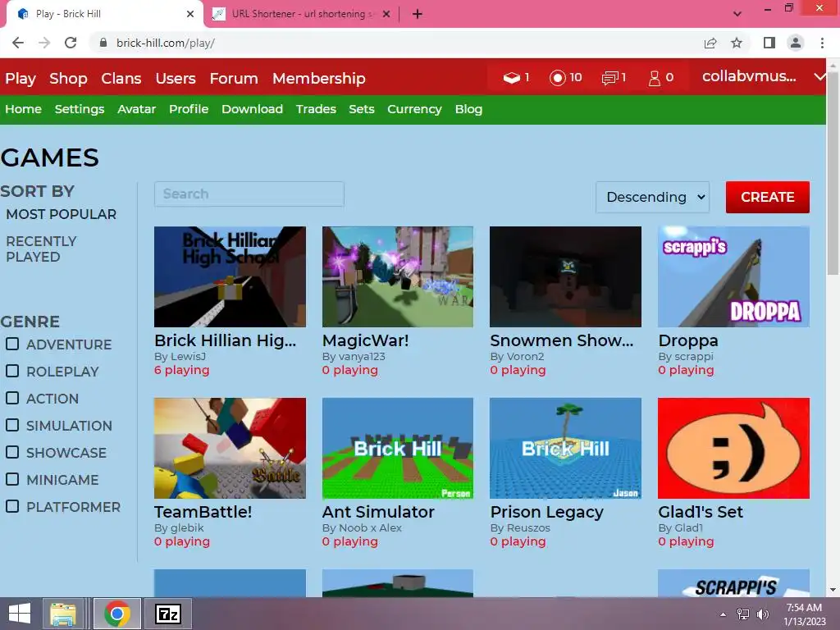Reload the page with refresh icon

point(71,43)
